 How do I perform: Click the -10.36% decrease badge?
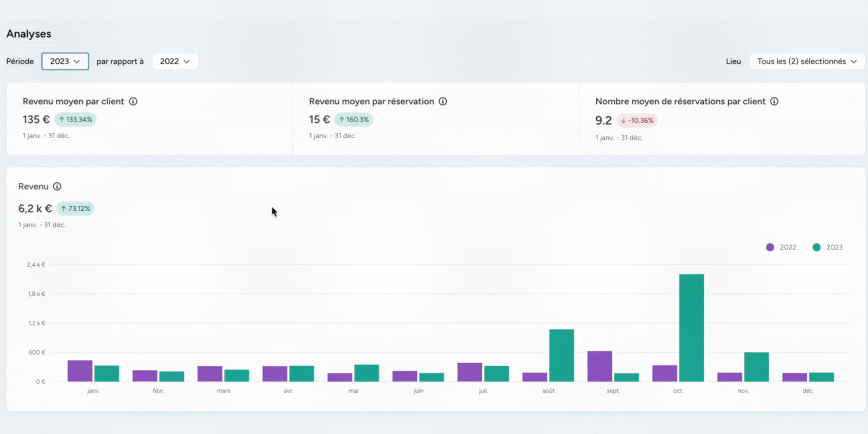(x=637, y=121)
